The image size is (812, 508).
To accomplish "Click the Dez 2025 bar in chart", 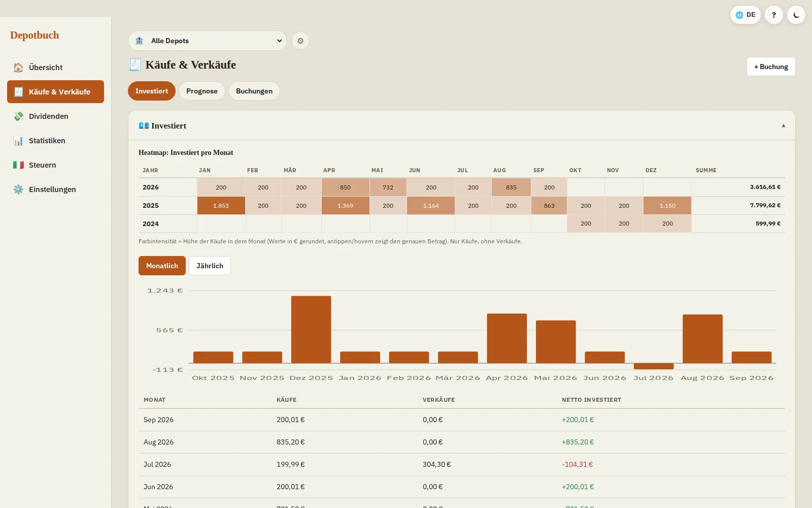I will pyautogui.click(x=311, y=329).
